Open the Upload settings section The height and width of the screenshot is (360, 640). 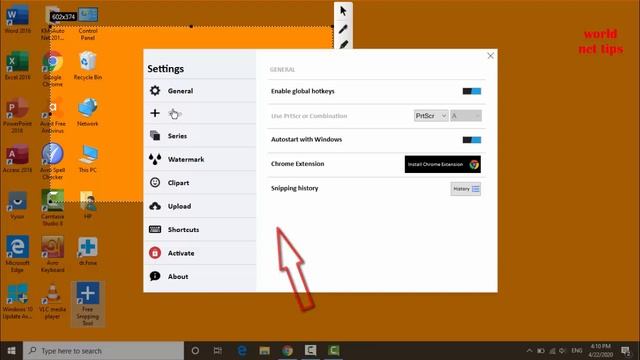(200, 206)
